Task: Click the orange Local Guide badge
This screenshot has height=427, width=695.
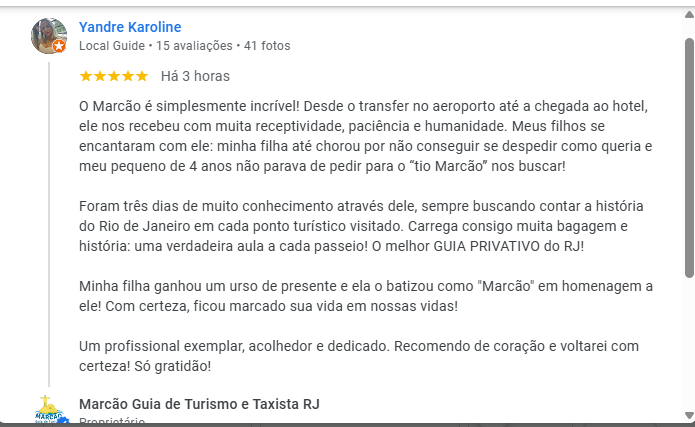Action: [x=59, y=46]
